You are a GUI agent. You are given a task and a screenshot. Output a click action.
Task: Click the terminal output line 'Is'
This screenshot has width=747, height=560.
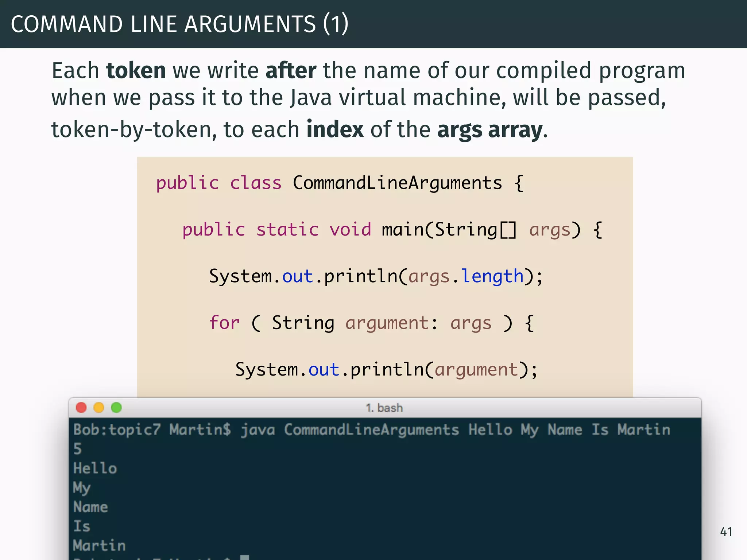[82, 526]
